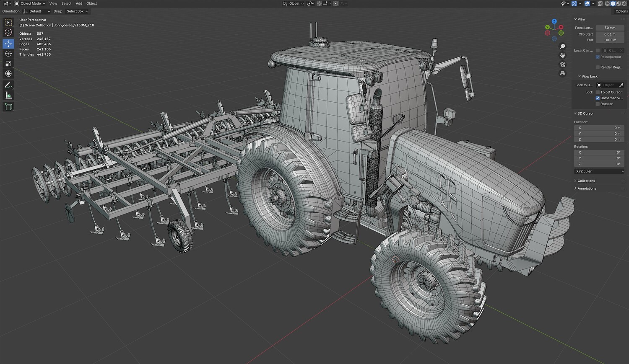Image resolution: width=629 pixels, height=364 pixels.
Task: Switch perspective/orthographic with the grid icon
Action: pyautogui.click(x=563, y=73)
